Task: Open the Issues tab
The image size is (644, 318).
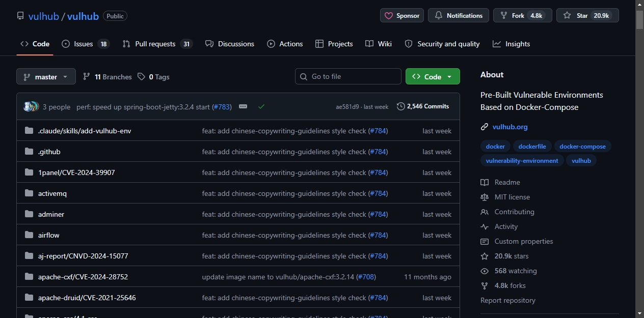Action: click(x=86, y=44)
